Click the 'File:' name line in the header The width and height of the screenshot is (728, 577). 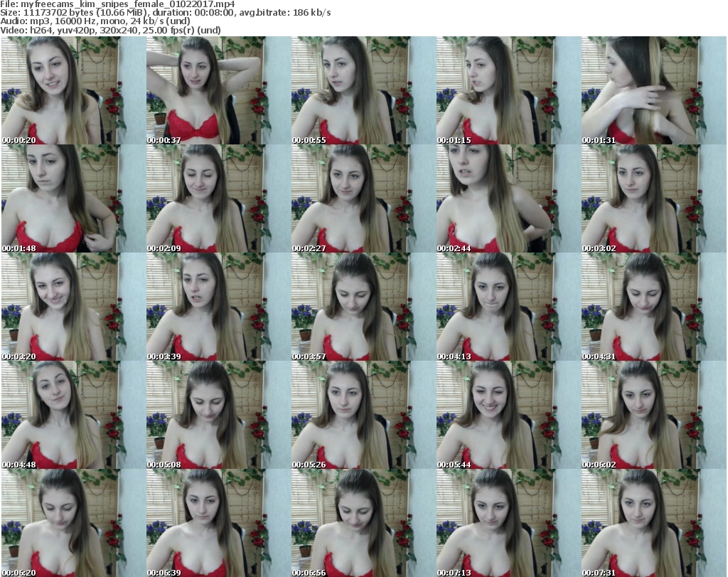(x=117, y=4)
